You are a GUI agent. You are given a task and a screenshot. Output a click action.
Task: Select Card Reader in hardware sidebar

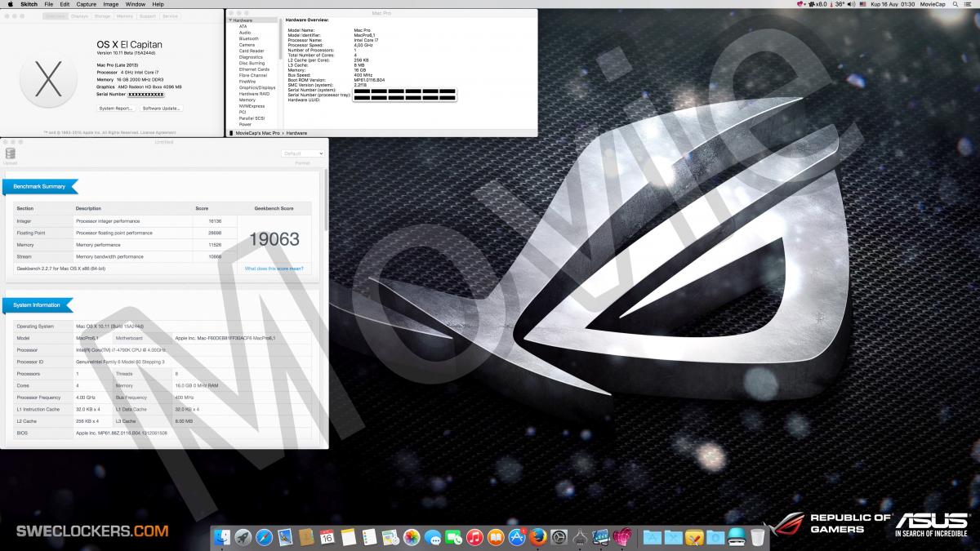[x=251, y=51]
